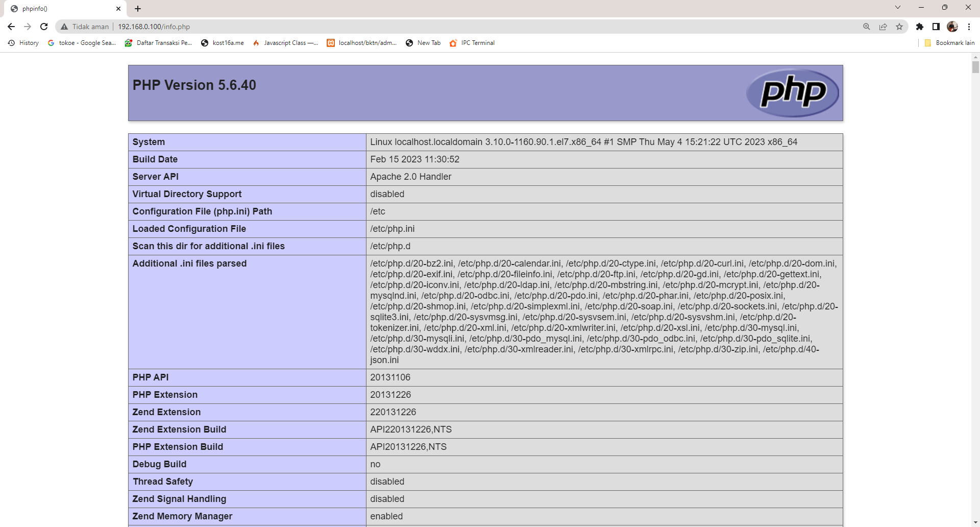The image size is (980, 527).
Task: Open the 'Bookmark lain' folder
Action: tap(949, 43)
